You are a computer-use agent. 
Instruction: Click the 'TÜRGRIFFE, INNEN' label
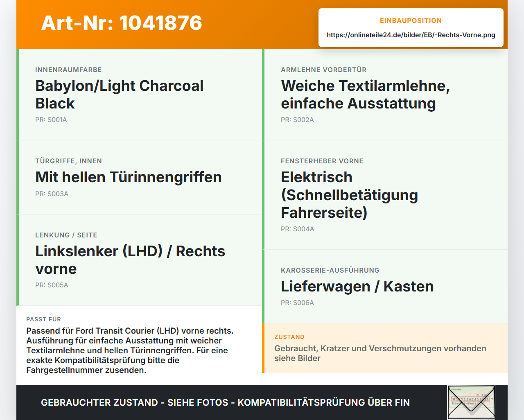point(68,161)
